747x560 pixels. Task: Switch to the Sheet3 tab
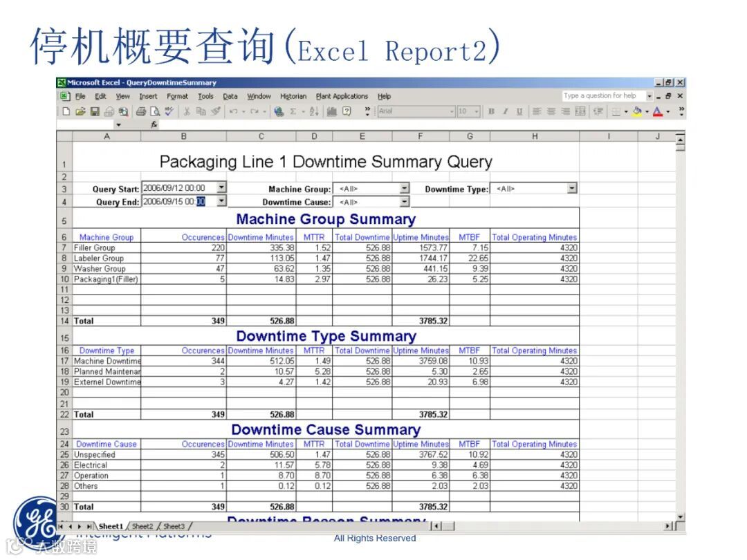click(x=174, y=526)
